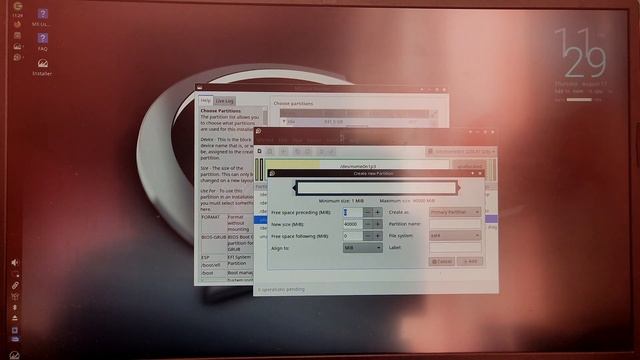This screenshot has height=360, width=640.
Task: Click the BIOS-GRUB row in the help table
Action: pyautogui.click(x=227, y=243)
